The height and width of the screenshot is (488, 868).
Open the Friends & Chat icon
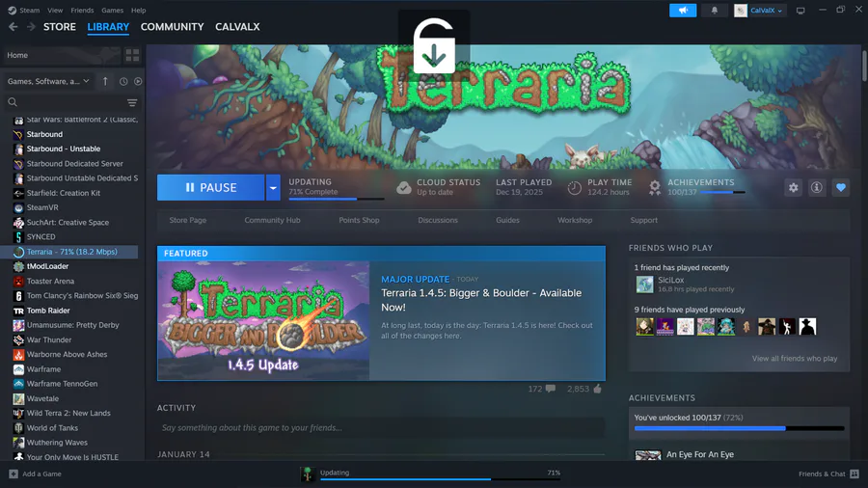(854, 474)
